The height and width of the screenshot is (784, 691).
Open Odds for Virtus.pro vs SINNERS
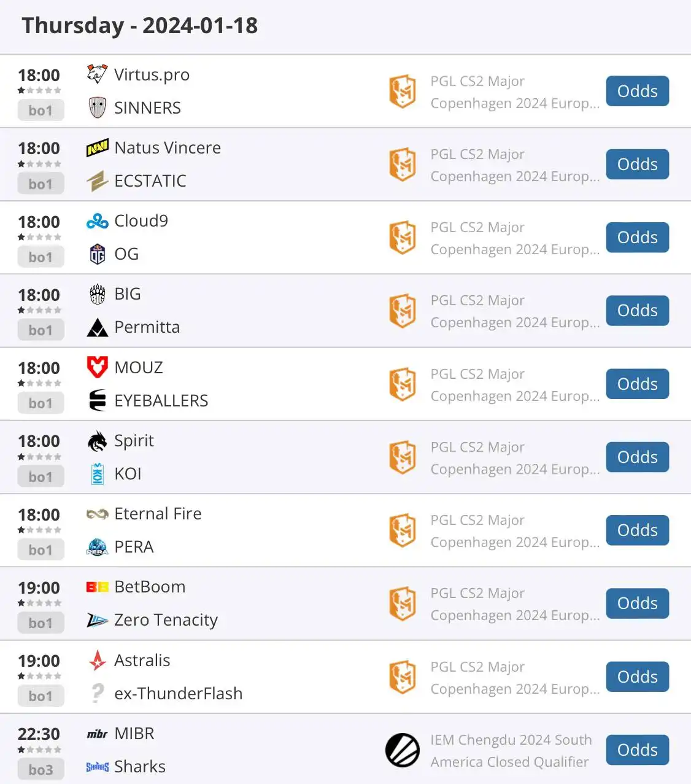[637, 91]
